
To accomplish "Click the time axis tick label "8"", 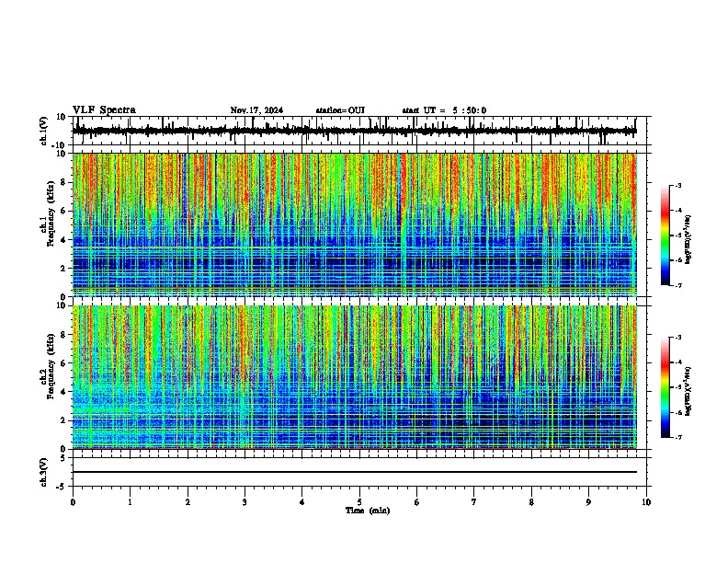I will (531, 502).
